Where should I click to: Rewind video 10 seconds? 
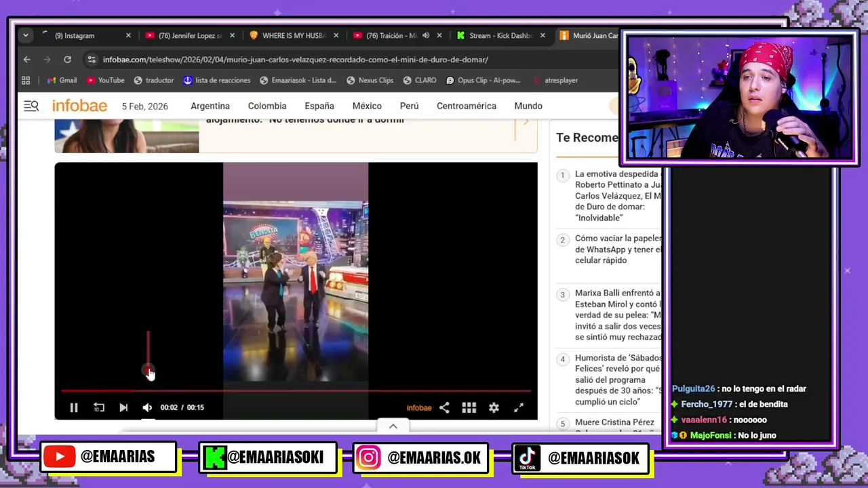pyautogui.click(x=99, y=407)
